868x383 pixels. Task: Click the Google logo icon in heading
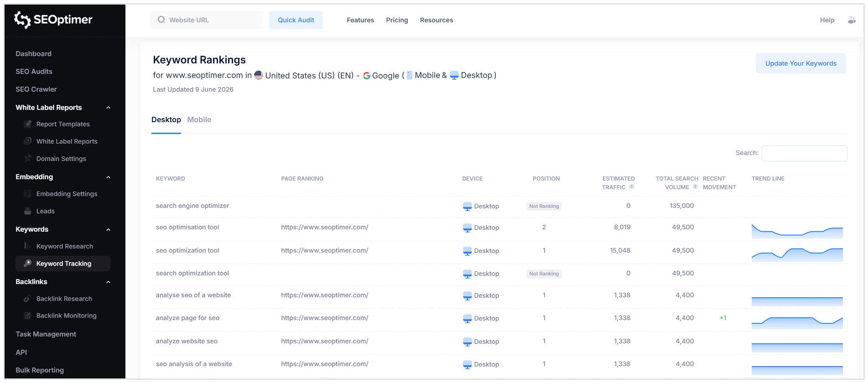367,76
